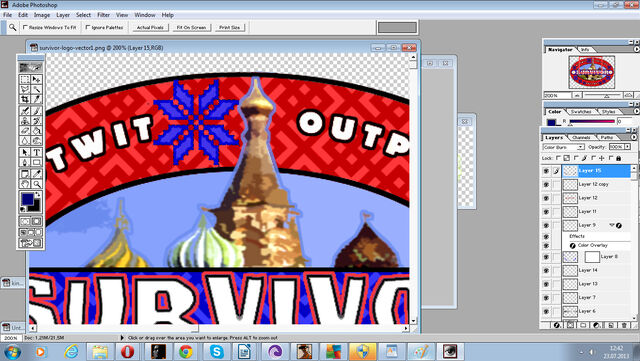The width and height of the screenshot is (640, 361).
Task: Open the status bar info arrow
Action: [x=122, y=338]
